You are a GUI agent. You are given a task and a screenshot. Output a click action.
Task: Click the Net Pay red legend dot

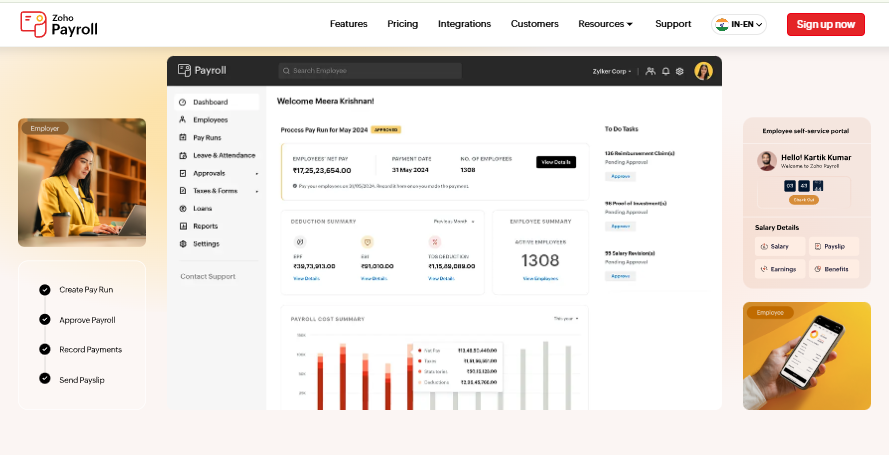point(420,351)
